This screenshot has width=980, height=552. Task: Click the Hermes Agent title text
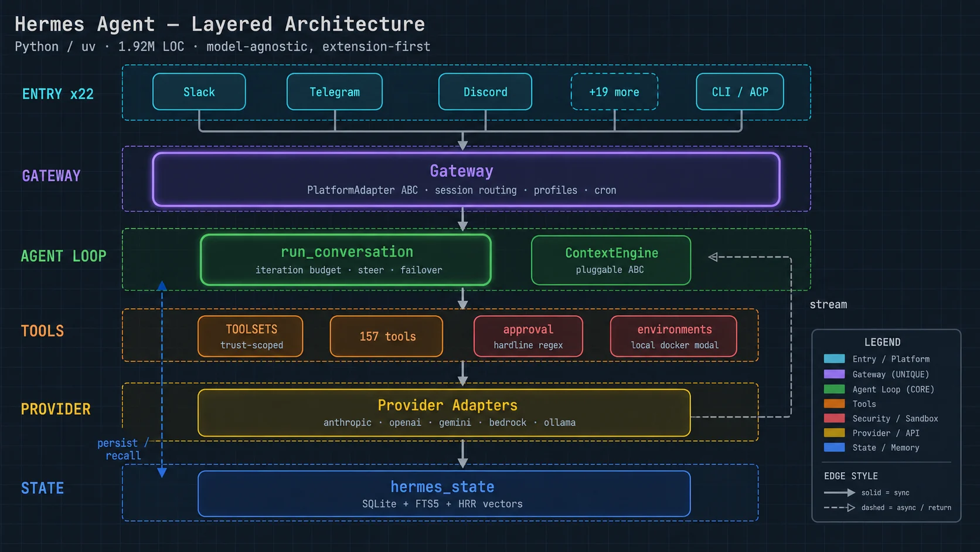point(220,24)
